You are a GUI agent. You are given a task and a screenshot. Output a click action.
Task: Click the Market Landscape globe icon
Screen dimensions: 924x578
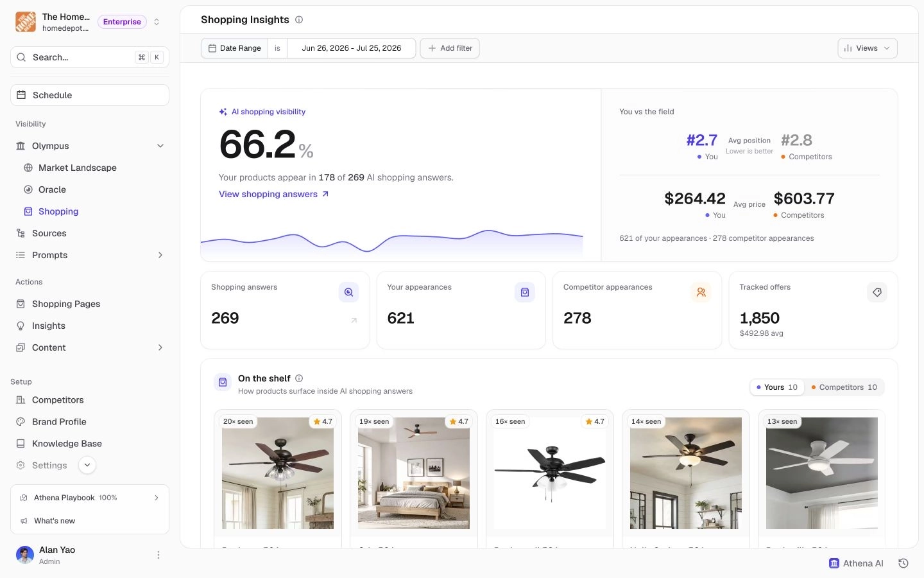pyautogui.click(x=28, y=168)
